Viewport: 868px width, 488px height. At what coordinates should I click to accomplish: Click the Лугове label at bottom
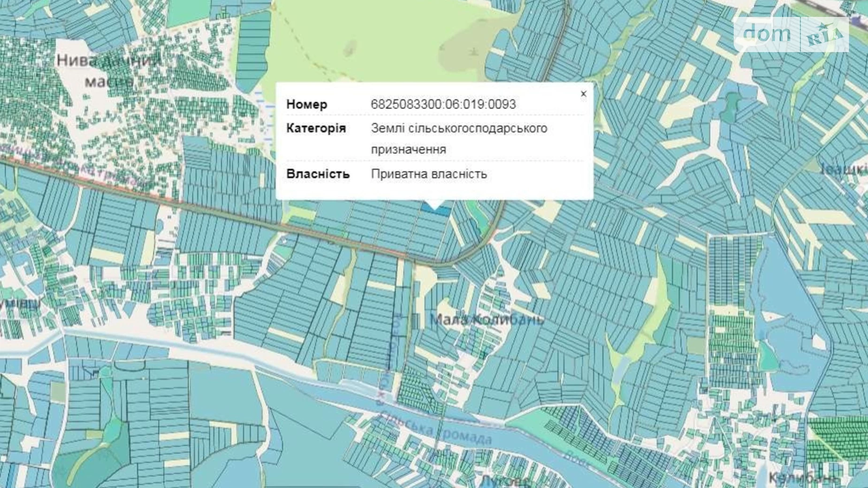505,481
